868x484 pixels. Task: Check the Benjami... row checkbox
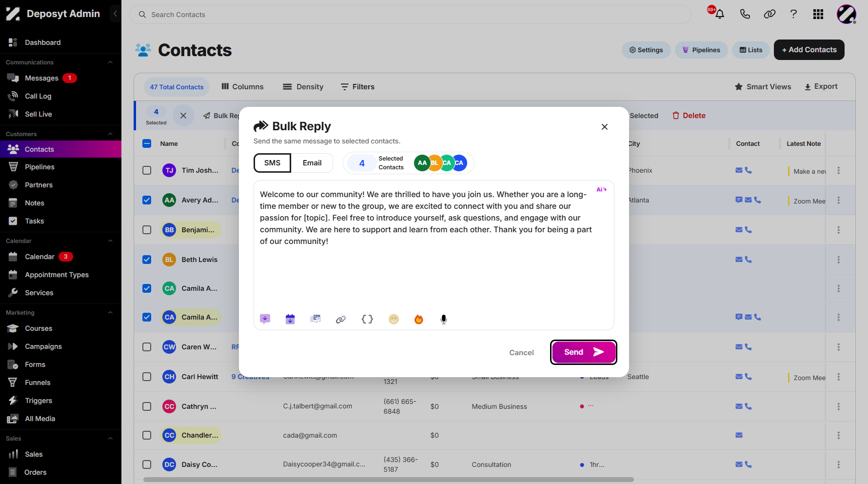pos(147,230)
